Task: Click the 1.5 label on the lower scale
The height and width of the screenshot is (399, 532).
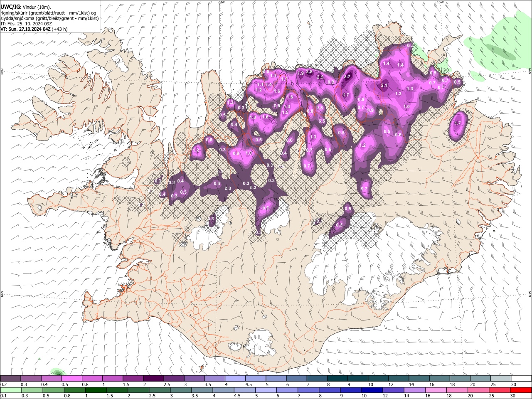Action: pyautogui.click(x=110, y=396)
